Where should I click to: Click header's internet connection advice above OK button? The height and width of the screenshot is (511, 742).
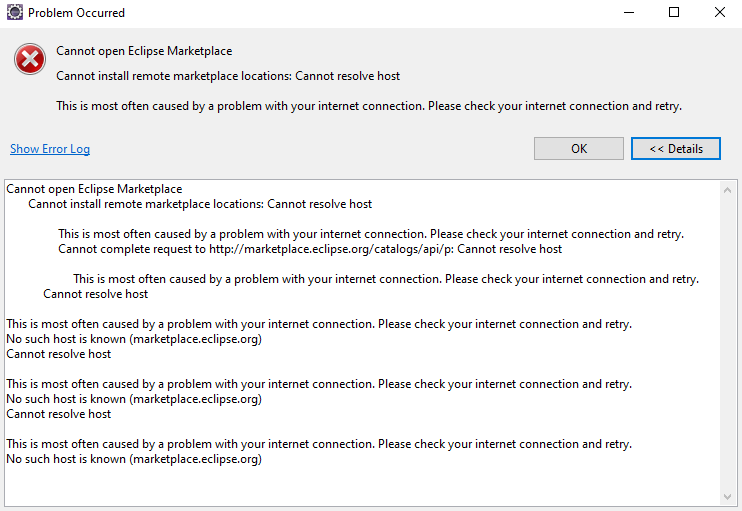point(368,106)
